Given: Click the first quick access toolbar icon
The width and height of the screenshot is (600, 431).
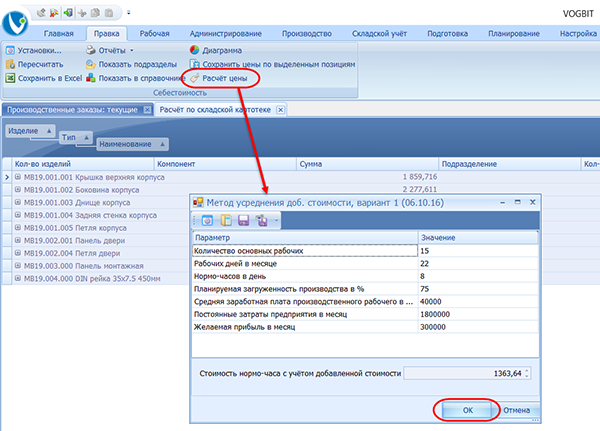Looking at the screenshot, I should [41, 13].
